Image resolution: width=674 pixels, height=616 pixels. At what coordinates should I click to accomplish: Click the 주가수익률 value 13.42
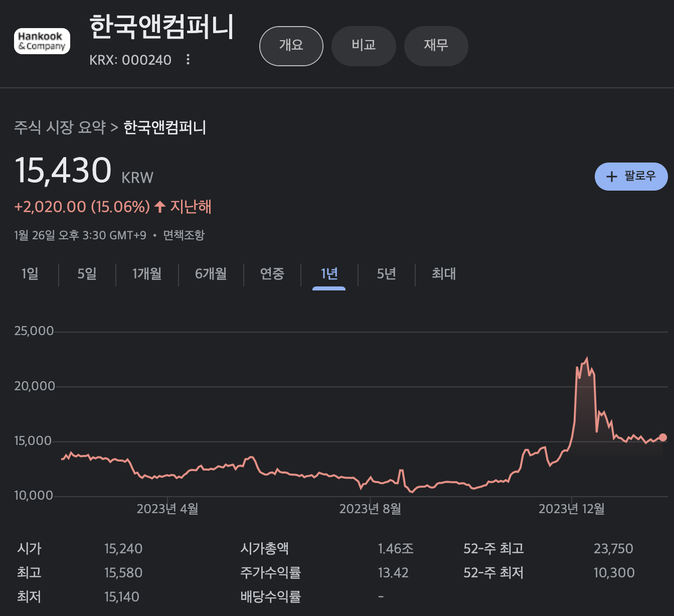tap(393, 573)
